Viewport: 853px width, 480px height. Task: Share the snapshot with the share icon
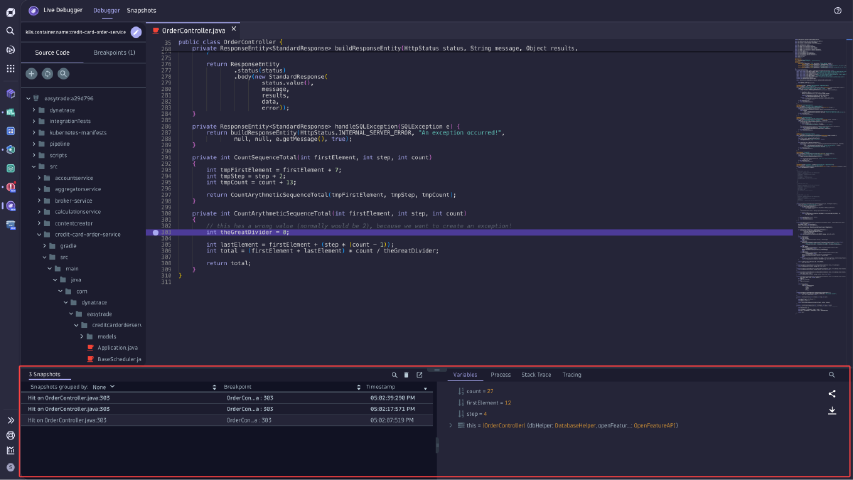(x=832, y=393)
